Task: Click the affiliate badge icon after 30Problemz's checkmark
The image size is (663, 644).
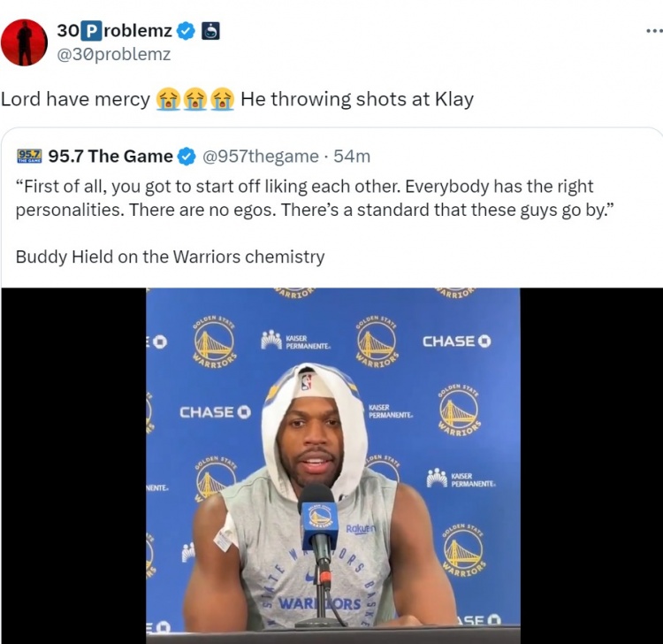Action: click(x=210, y=31)
